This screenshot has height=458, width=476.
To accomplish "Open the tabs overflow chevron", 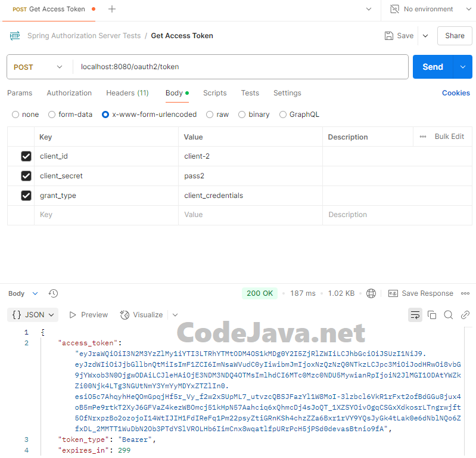I will [369, 9].
